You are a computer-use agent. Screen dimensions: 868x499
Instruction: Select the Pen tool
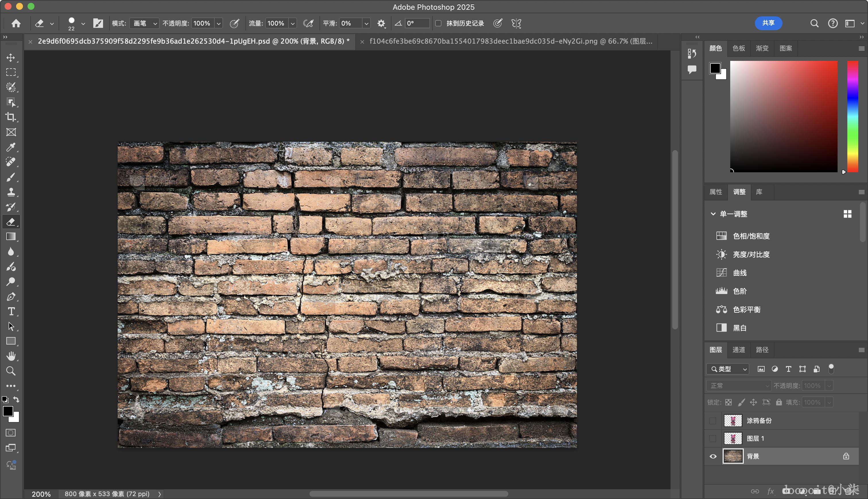pyautogui.click(x=11, y=297)
